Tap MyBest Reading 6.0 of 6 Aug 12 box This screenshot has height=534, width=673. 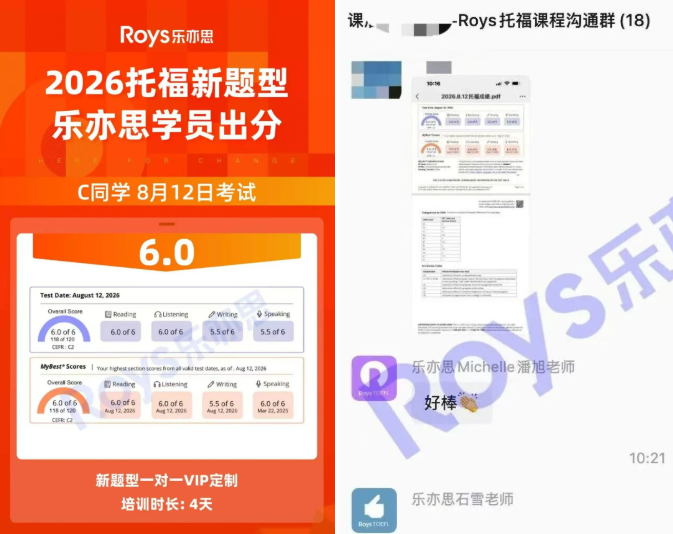click(x=120, y=404)
